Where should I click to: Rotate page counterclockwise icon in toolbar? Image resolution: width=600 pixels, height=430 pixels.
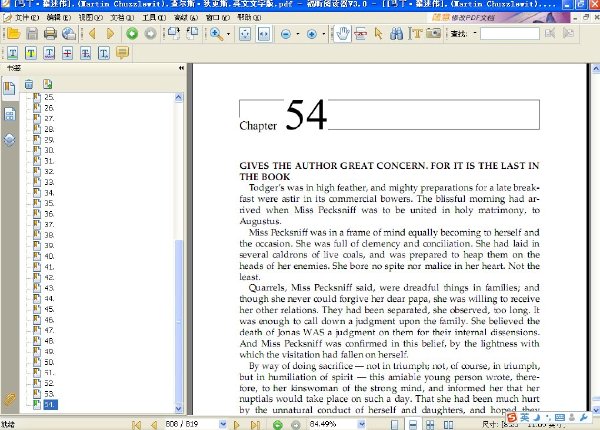(x=192, y=34)
